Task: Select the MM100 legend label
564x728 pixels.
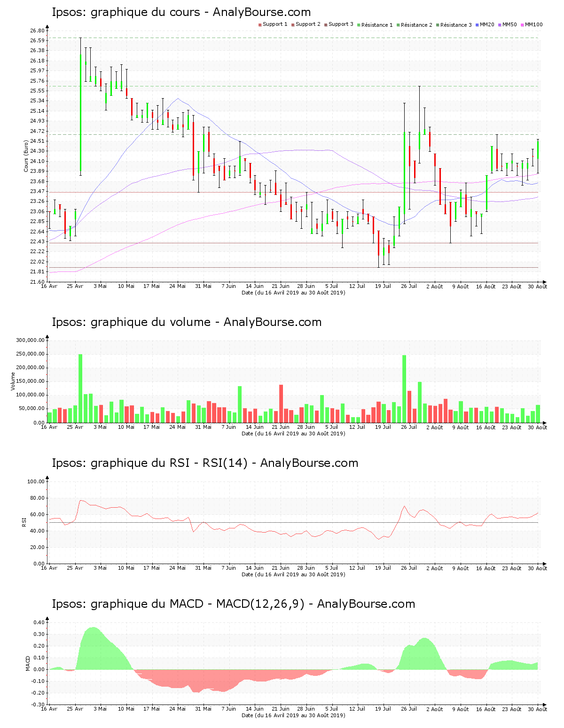Action: (x=533, y=24)
